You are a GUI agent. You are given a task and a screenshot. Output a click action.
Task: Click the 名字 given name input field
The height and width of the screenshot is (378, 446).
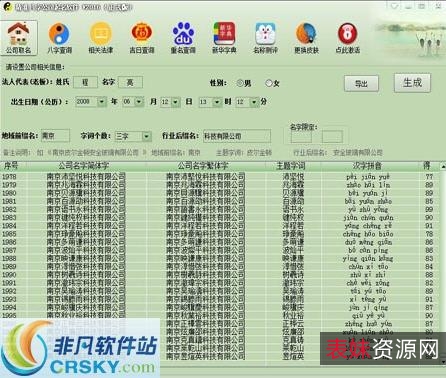[x=130, y=82]
